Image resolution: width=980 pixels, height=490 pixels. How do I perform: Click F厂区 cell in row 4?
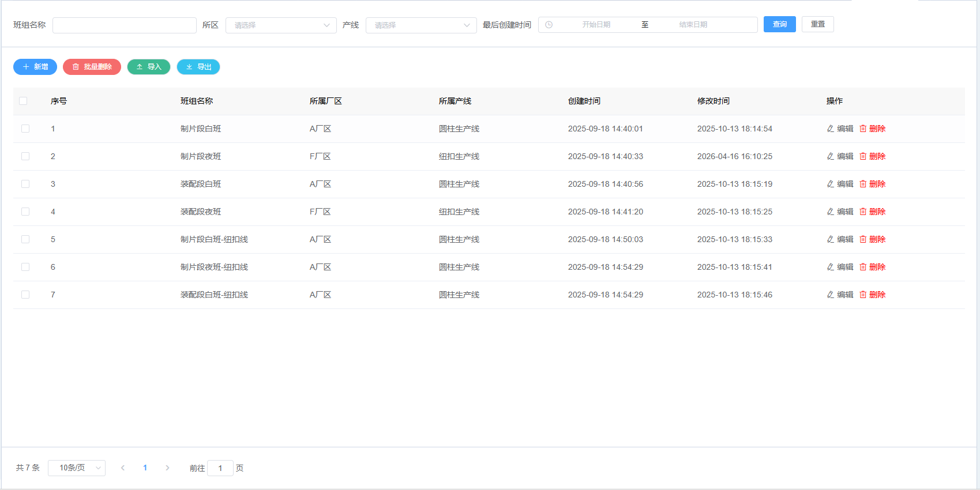[320, 212]
